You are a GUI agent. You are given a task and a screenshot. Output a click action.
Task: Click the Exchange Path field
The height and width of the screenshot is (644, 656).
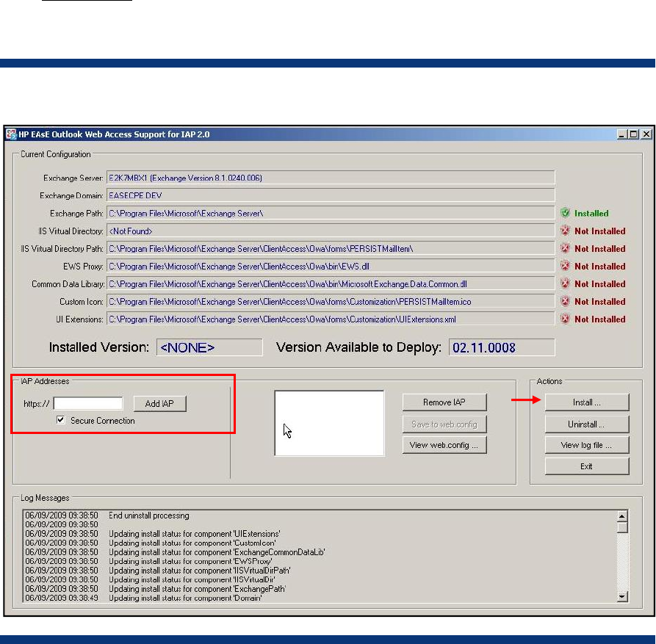tap(331, 213)
